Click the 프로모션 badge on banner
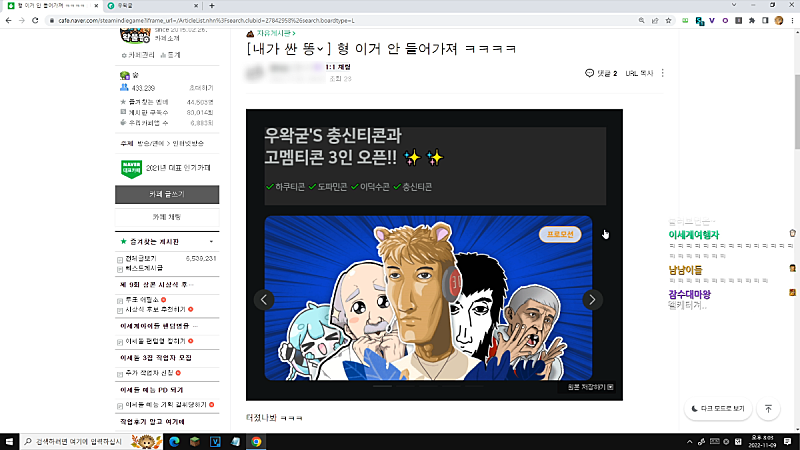The height and width of the screenshot is (450, 800). (560, 234)
